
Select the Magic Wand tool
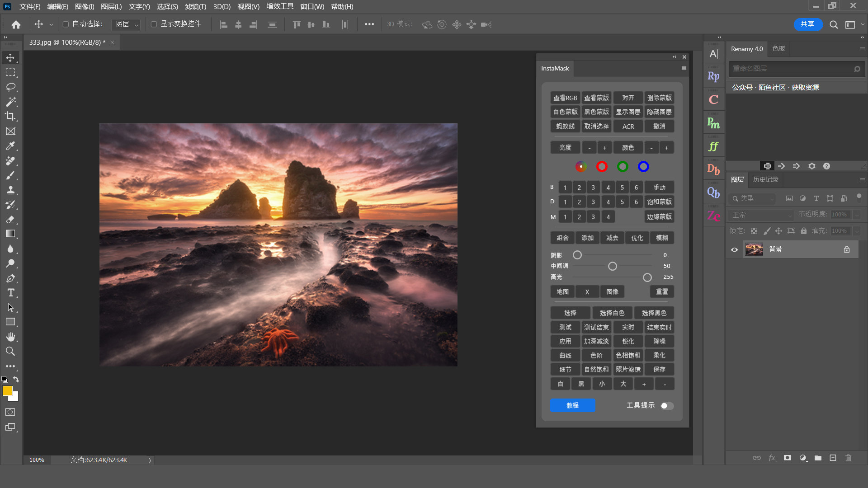pos(10,102)
